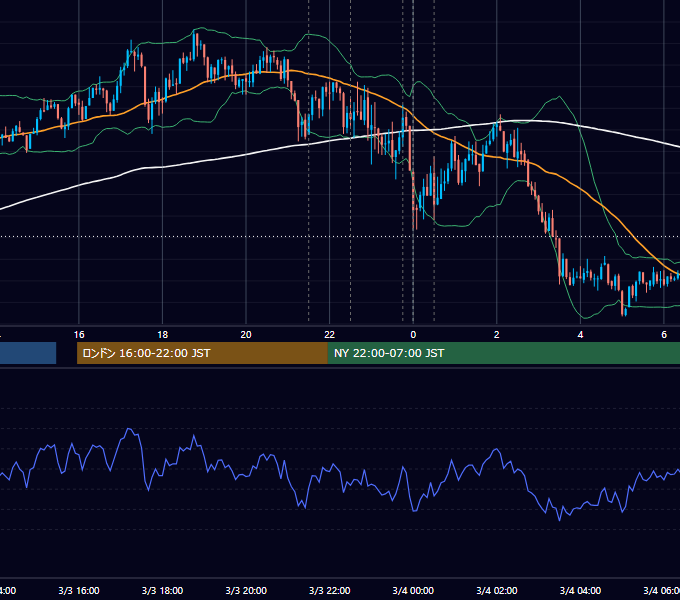Screen dimensions: 680x600
Task: Click the '22' hour label on chart axis
Action: click(x=330, y=335)
